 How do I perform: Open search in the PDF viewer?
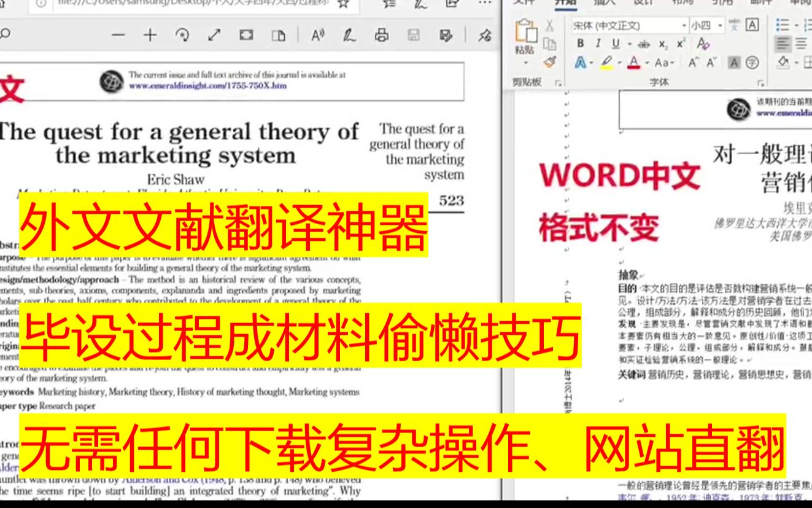pyautogui.click(x=6, y=35)
